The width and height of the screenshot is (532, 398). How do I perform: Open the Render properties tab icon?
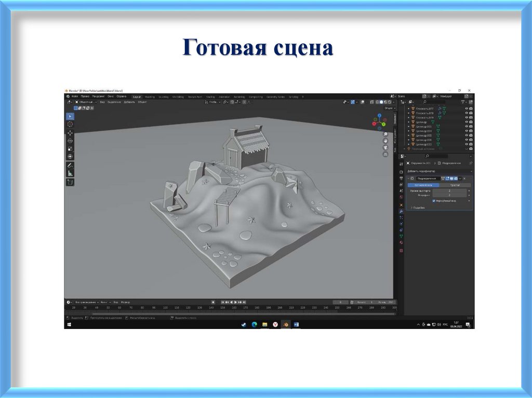(401, 172)
